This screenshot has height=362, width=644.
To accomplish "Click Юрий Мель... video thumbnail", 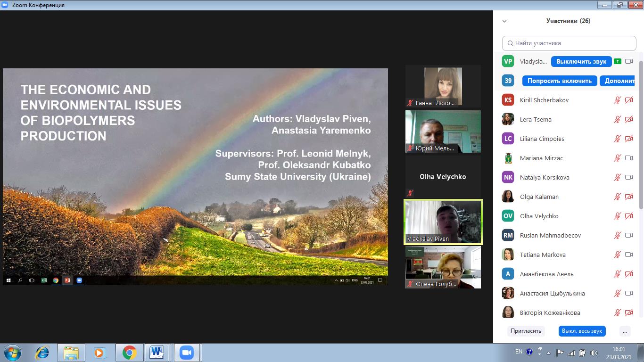I will coord(443,132).
